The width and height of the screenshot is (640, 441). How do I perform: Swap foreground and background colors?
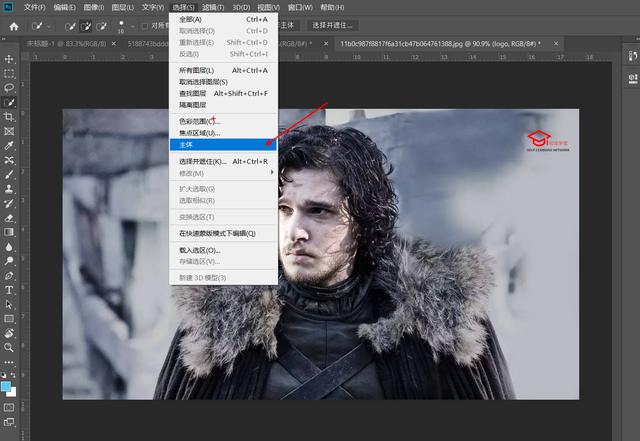click(x=13, y=375)
